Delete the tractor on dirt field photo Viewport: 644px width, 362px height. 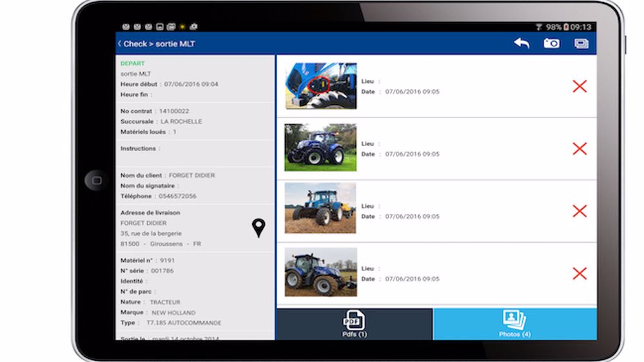tap(580, 211)
